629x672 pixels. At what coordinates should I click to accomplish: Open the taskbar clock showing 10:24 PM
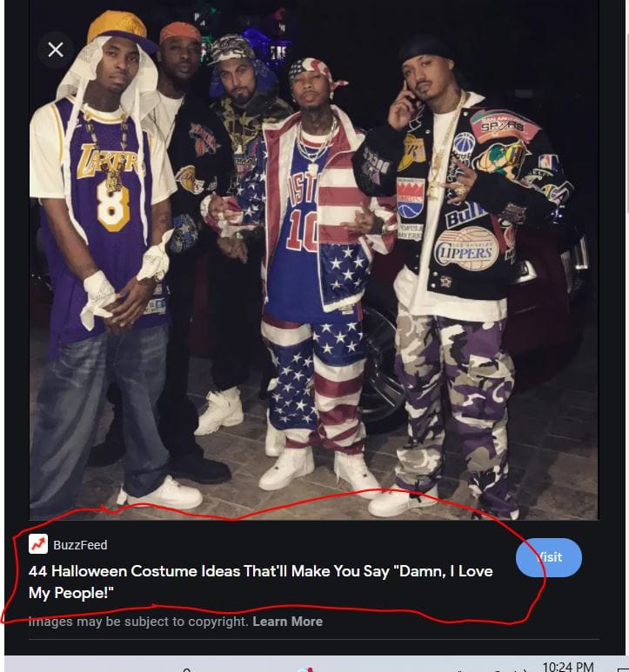coord(567,666)
